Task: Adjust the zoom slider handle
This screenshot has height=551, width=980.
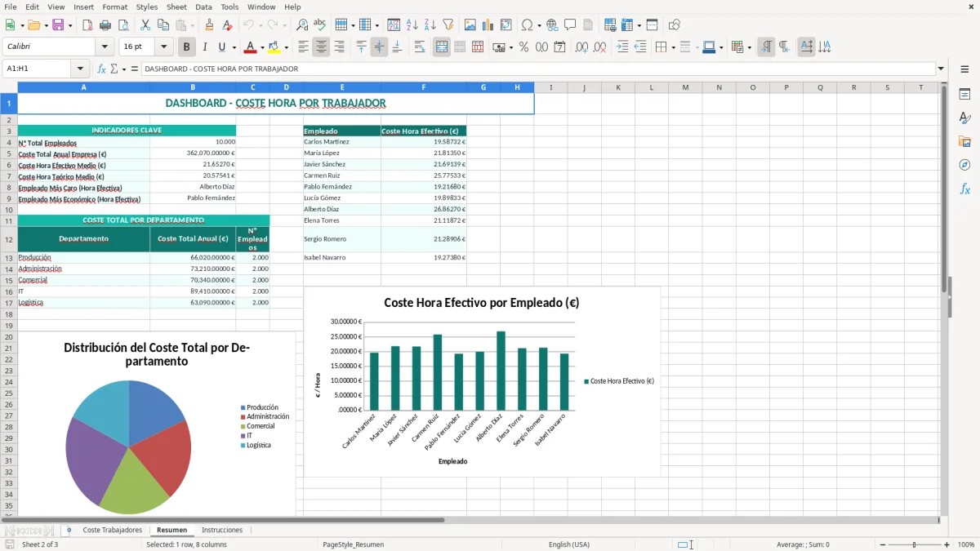Action: click(915, 544)
